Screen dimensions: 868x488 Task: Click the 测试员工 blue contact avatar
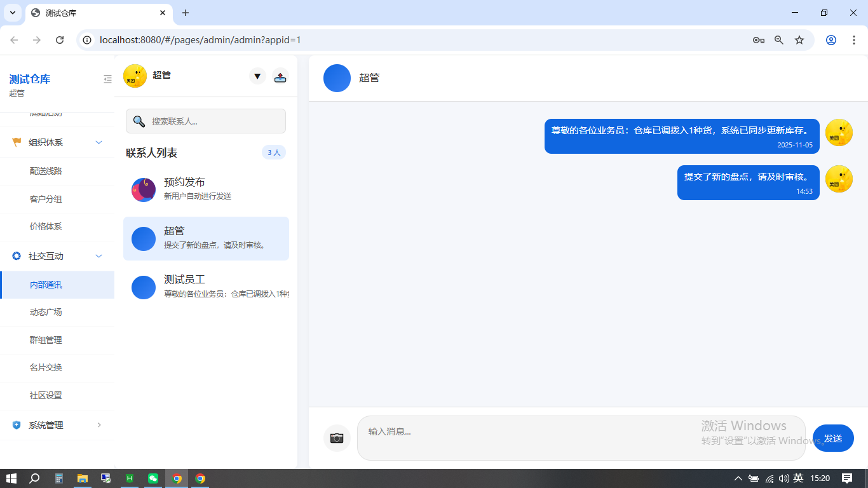143,287
